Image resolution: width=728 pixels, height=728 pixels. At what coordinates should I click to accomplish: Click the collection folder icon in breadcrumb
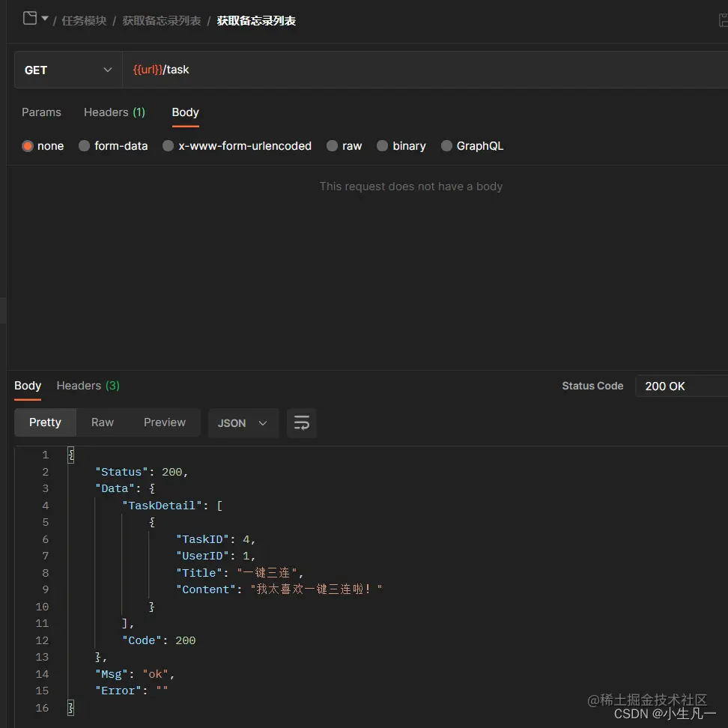(30, 18)
